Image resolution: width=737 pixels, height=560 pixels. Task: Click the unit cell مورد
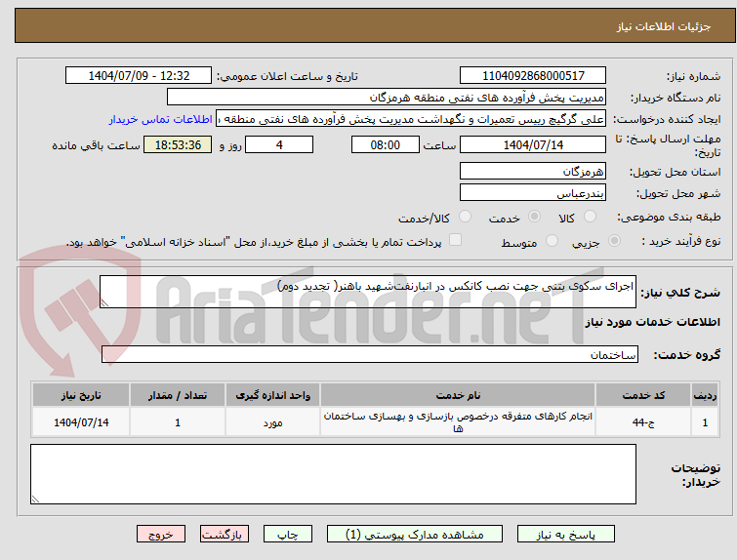click(272, 421)
